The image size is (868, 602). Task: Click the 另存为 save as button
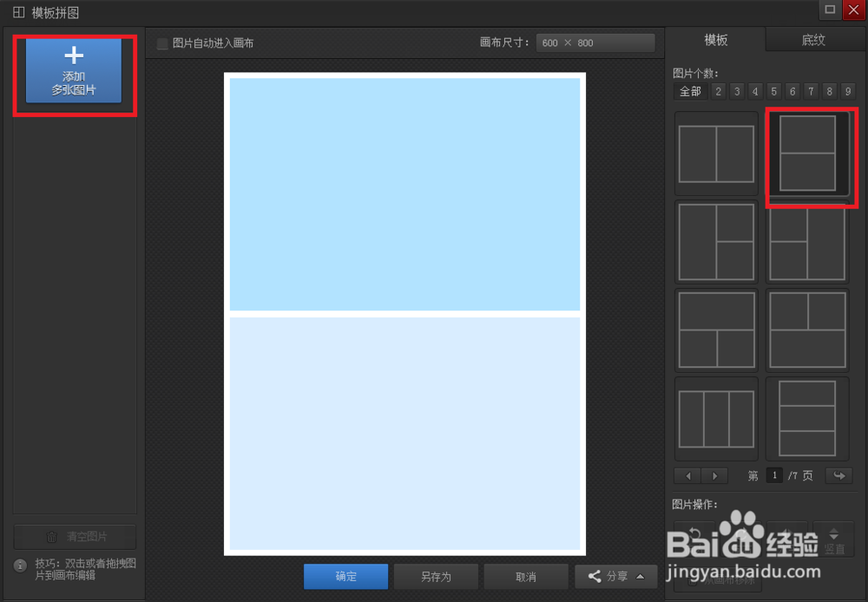pyautogui.click(x=436, y=577)
